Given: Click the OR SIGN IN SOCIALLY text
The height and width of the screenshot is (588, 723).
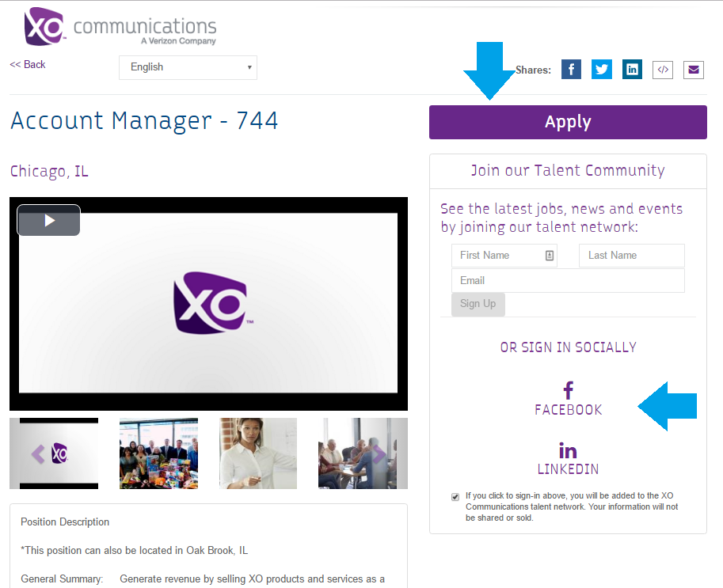Looking at the screenshot, I should point(568,347).
